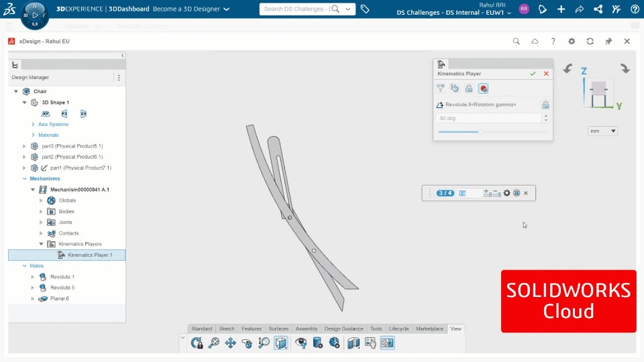The width and height of the screenshot is (644, 362).
Task: Open the cylinder display settings icon
Action: coord(317,343)
